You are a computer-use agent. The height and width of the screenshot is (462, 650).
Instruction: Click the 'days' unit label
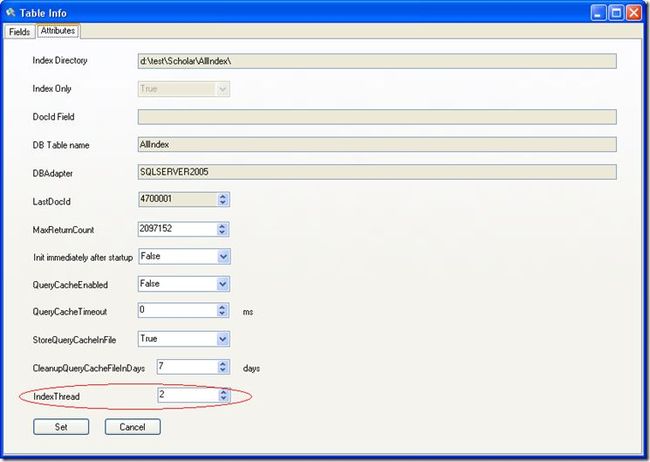tap(251, 368)
